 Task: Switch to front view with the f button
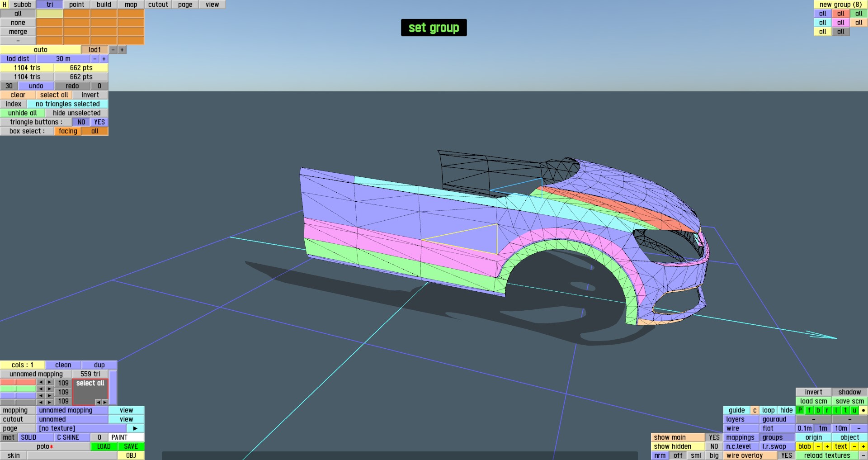(809, 410)
